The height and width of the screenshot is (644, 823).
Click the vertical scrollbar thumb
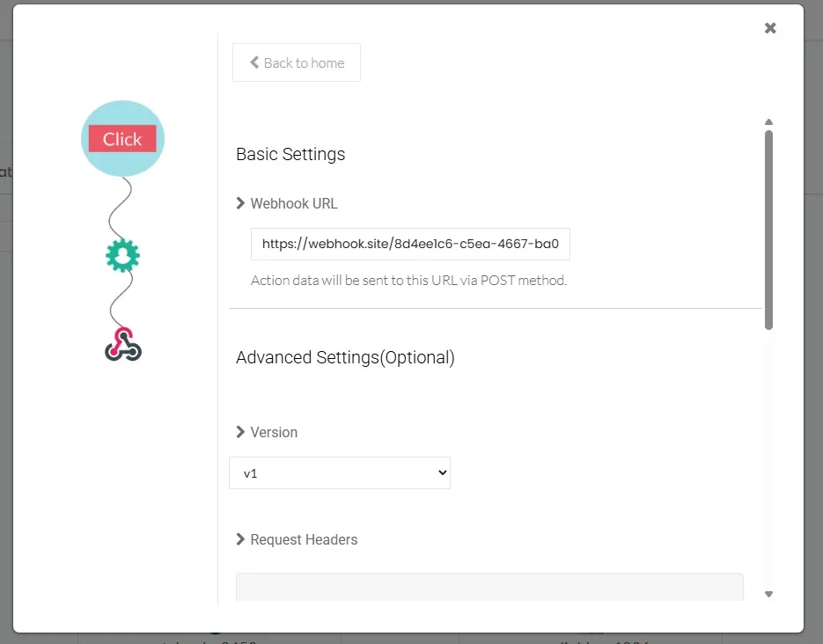pyautogui.click(x=768, y=230)
